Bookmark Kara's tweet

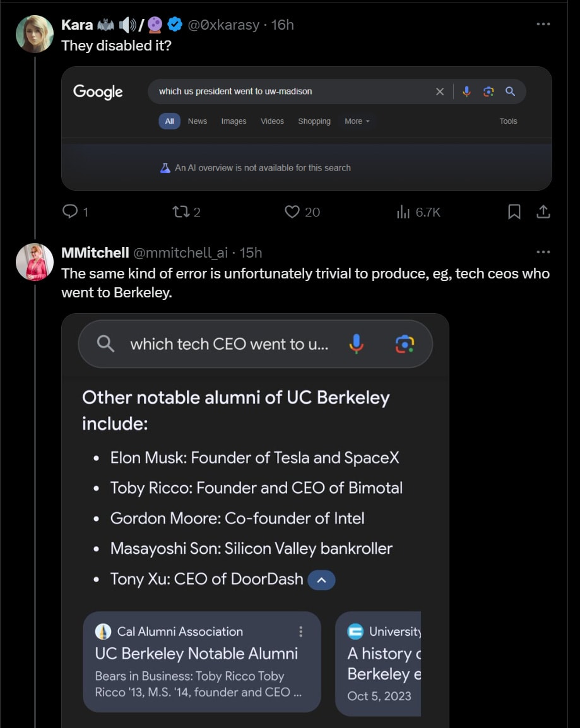tap(514, 212)
